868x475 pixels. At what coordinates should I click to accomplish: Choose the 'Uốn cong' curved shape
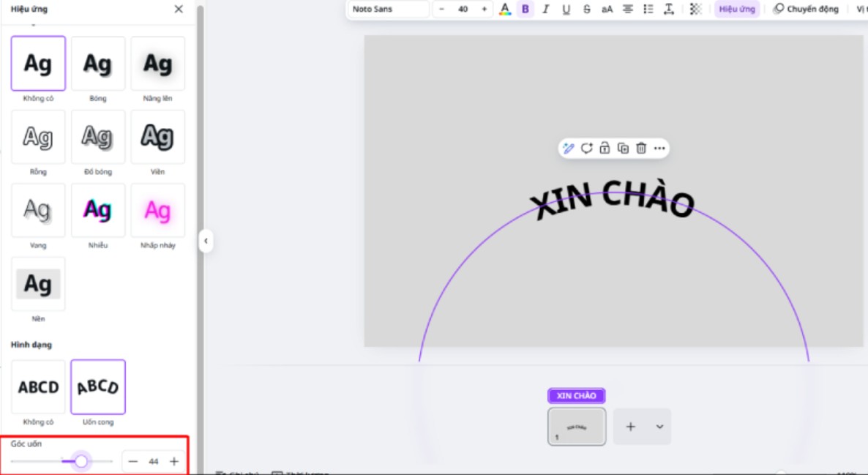(98, 387)
